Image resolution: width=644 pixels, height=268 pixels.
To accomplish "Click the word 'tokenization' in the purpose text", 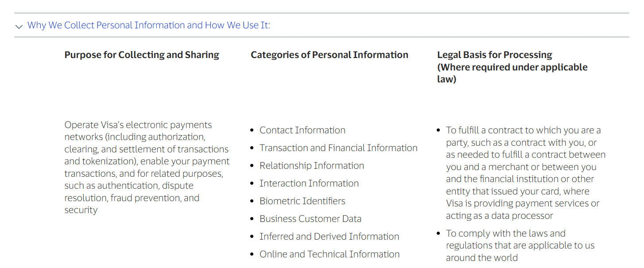I will pos(109,161).
